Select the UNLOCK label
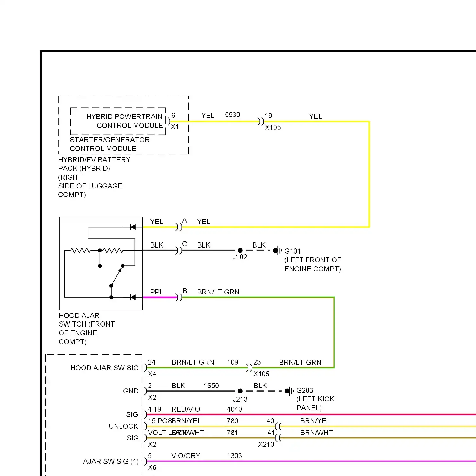The image size is (476, 476). (123, 426)
